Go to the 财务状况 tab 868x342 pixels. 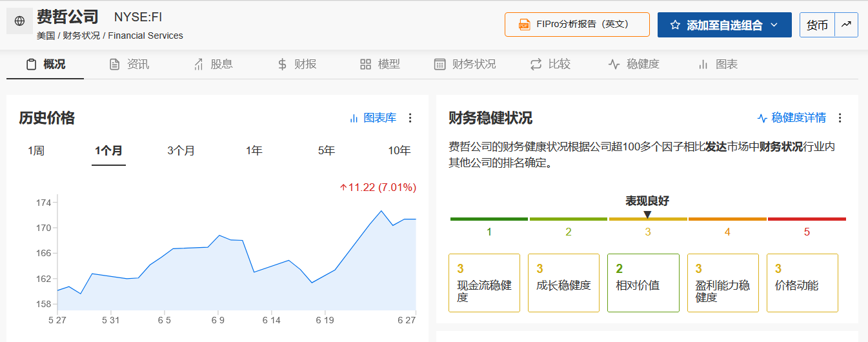click(465, 65)
